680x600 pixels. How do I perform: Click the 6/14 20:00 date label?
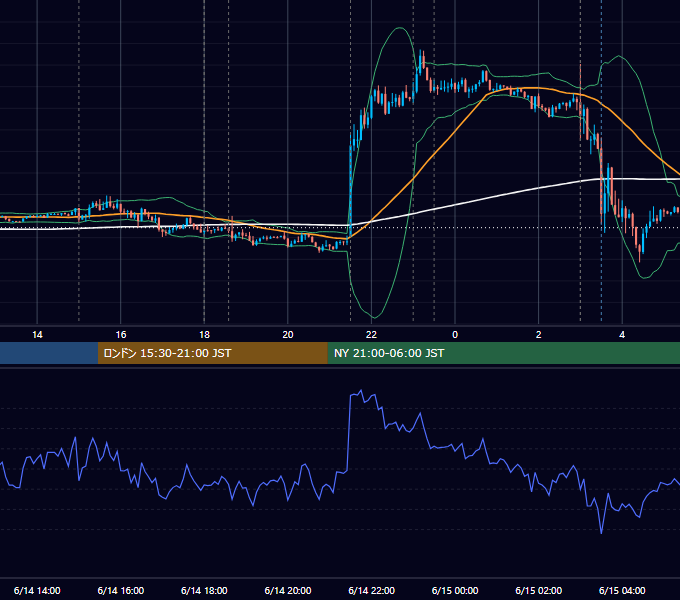tap(288, 590)
